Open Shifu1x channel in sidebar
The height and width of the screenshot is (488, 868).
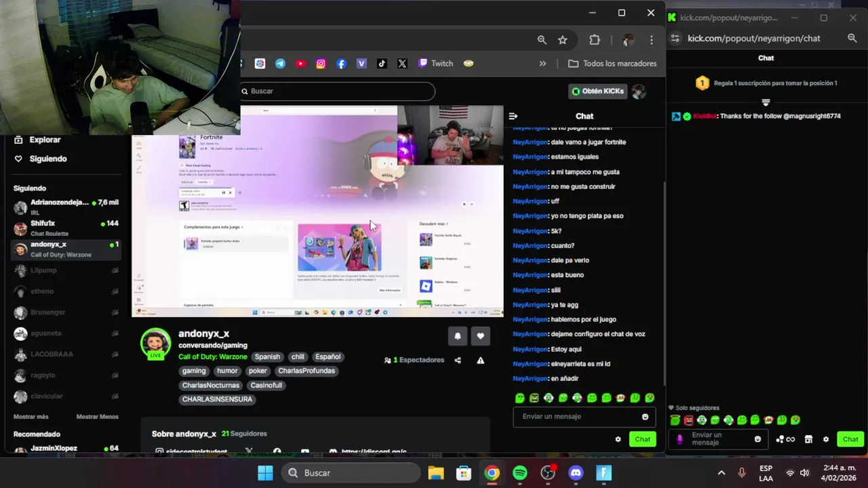(66, 228)
